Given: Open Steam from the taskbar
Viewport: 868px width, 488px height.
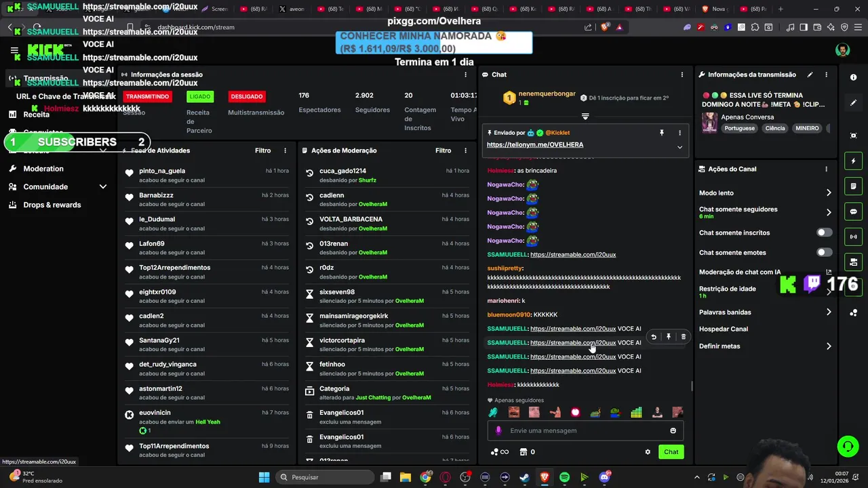Looking at the screenshot, I should (524, 477).
